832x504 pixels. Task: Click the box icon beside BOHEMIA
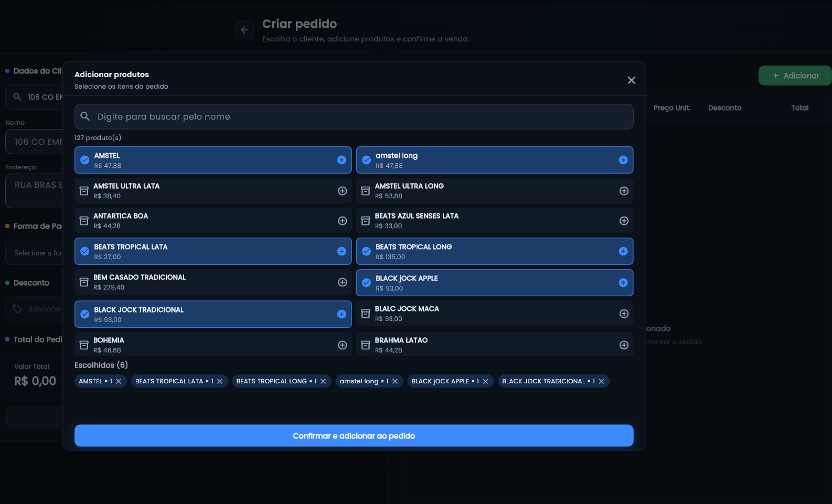point(84,345)
